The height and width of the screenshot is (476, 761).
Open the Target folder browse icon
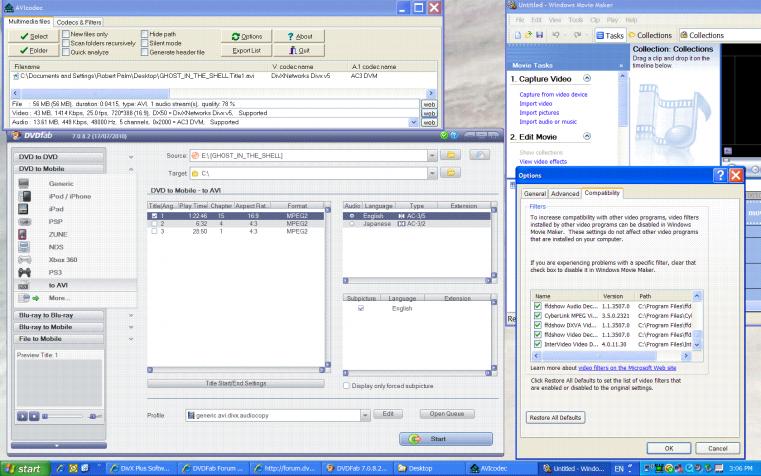point(452,173)
